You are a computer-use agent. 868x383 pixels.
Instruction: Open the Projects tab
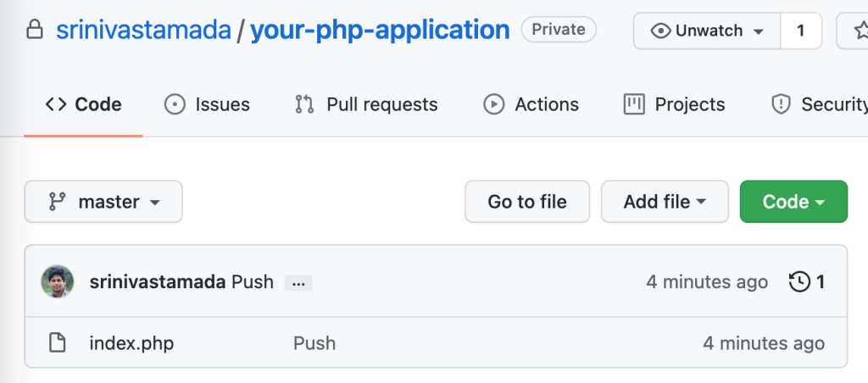[x=674, y=104]
